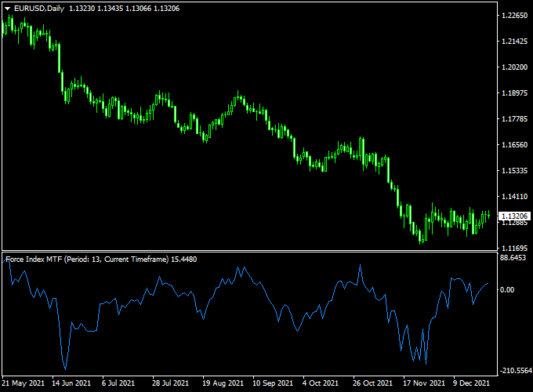
Task: Click the 1.20200 price axis label
Action: click(514, 67)
